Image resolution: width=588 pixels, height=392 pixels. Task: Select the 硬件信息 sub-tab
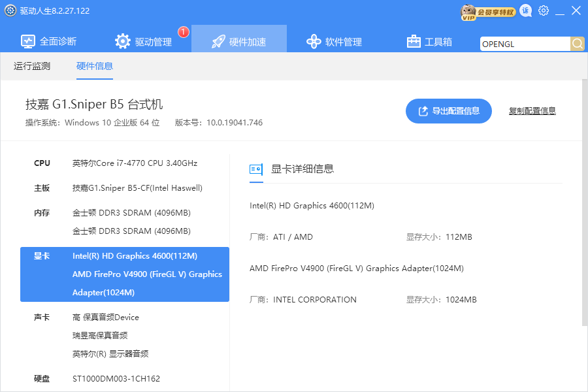click(95, 66)
